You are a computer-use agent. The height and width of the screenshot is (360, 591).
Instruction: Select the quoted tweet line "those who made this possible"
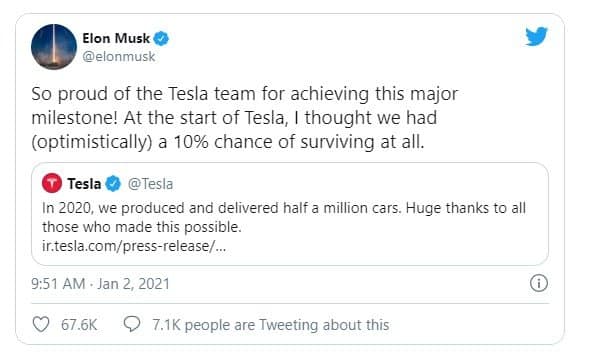[141, 227]
